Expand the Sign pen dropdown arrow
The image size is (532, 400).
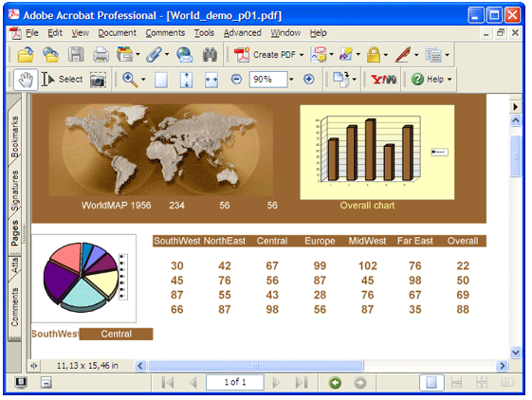point(416,55)
